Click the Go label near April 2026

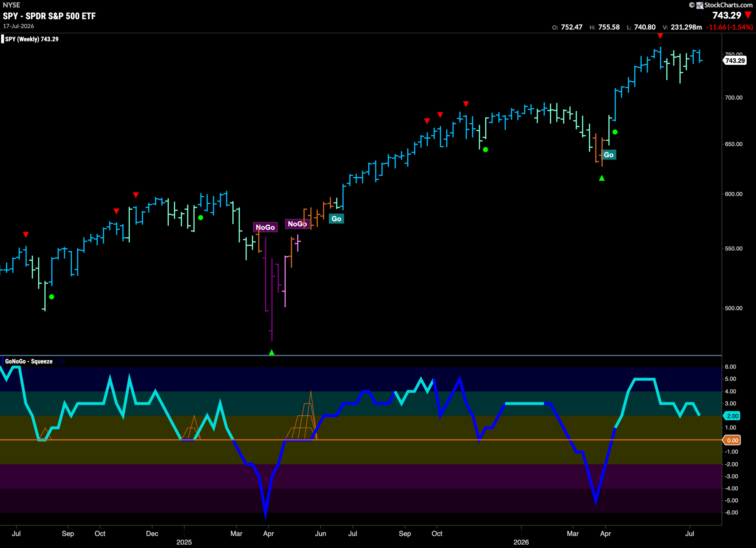(608, 155)
